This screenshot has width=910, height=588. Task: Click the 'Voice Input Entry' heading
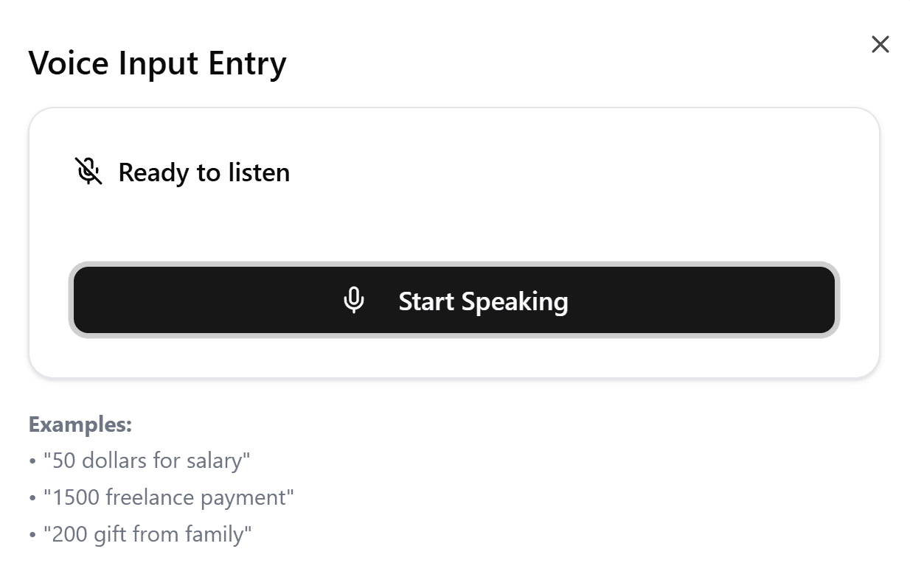(x=157, y=63)
